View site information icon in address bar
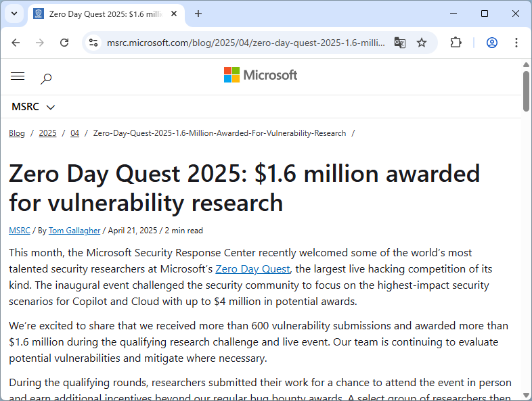The height and width of the screenshot is (401, 532). (94, 43)
